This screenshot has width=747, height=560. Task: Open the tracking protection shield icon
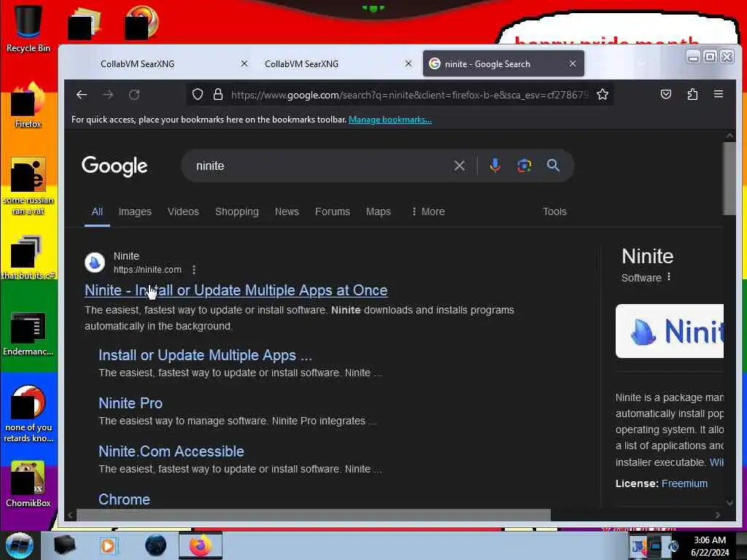coord(198,95)
